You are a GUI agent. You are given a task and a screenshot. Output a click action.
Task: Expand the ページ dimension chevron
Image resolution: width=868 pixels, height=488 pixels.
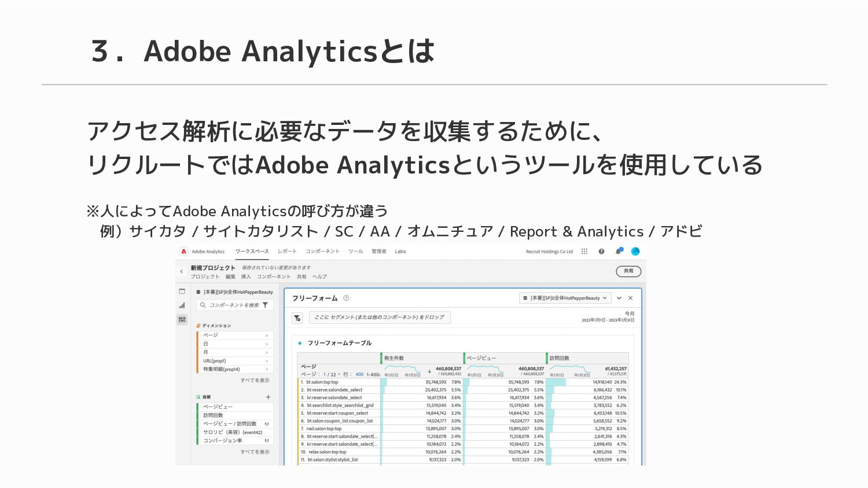tap(267, 335)
